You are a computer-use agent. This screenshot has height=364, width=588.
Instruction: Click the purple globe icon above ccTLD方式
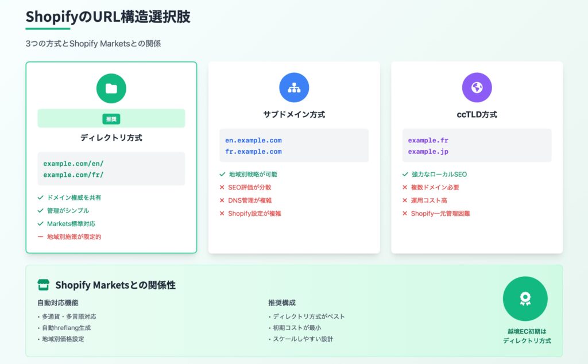point(477,88)
